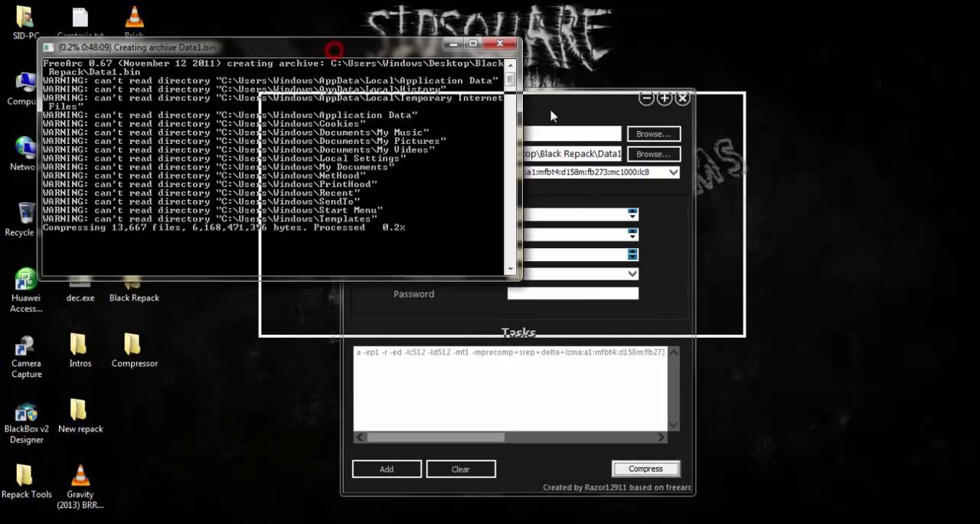Click the Compress button
The height and width of the screenshot is (524, 980).
645,469
